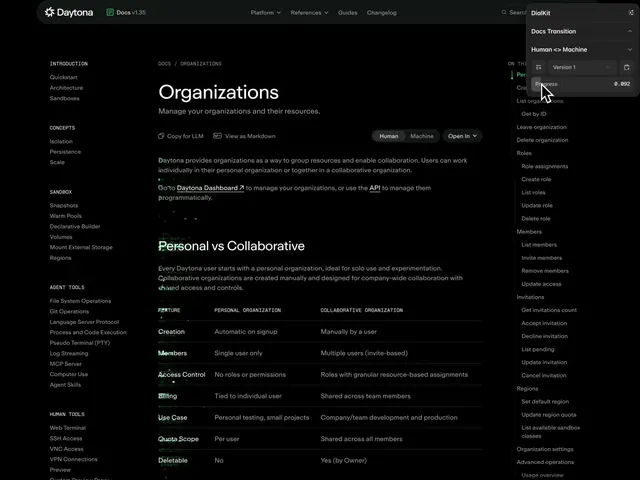This screenshot has height=480, width=640.
Task: Open Agent Skills in the sidebar
Action: (x=65, y=385)
